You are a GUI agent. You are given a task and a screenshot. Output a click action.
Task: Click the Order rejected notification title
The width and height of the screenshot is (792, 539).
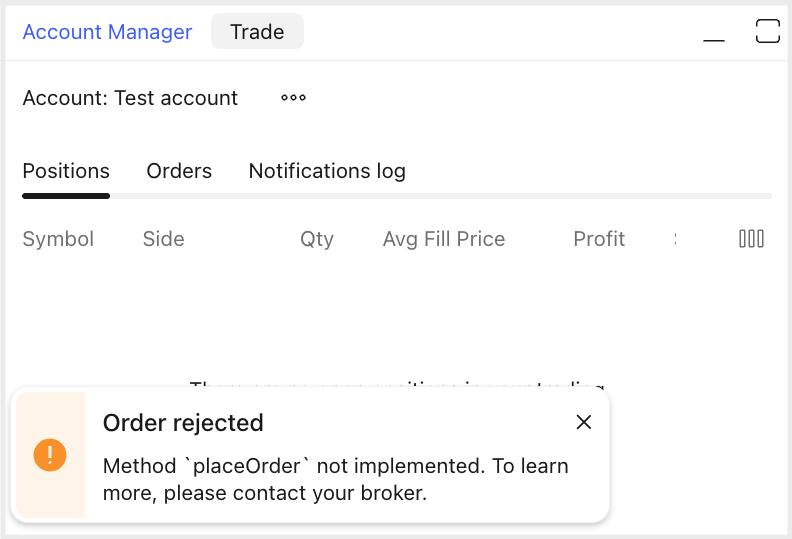(183, 423)
